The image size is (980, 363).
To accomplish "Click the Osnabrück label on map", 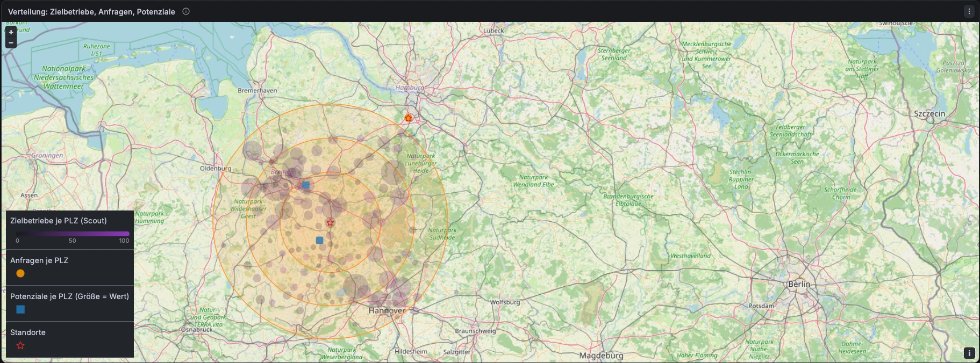I will tap(197, 330).
